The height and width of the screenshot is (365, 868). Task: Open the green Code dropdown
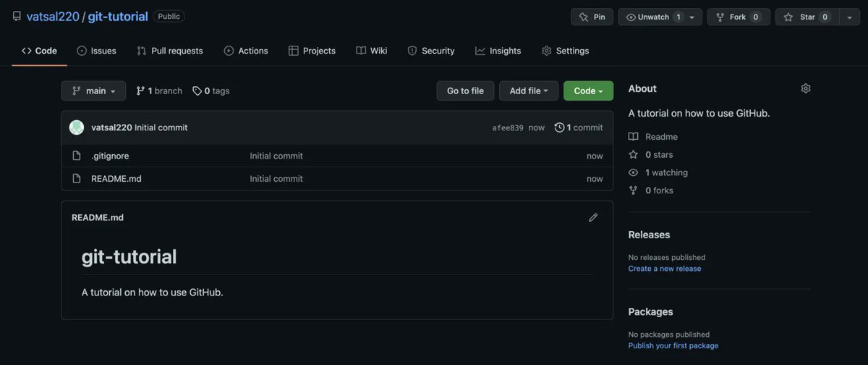[x=588, y=91]
